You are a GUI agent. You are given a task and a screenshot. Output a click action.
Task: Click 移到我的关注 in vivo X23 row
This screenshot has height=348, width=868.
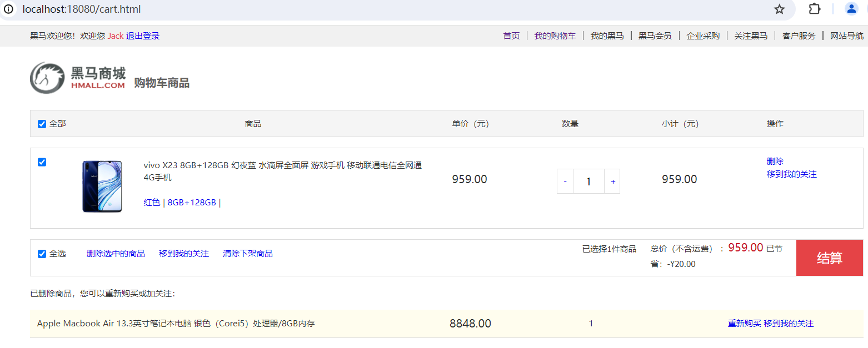tap(791, 174)
